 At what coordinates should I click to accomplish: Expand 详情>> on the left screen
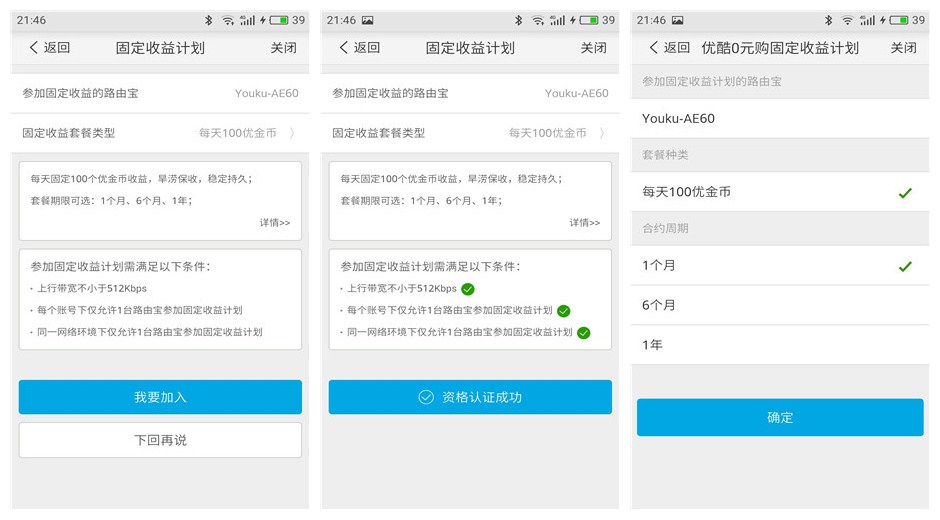pyautogui.click(x=275, y=223)
